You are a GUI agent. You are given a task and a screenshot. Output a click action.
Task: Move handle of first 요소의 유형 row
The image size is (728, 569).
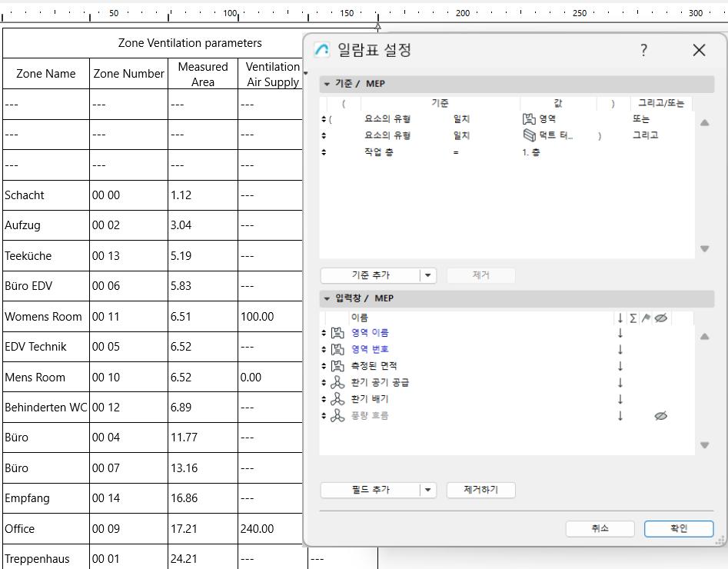tap(324, 119)
